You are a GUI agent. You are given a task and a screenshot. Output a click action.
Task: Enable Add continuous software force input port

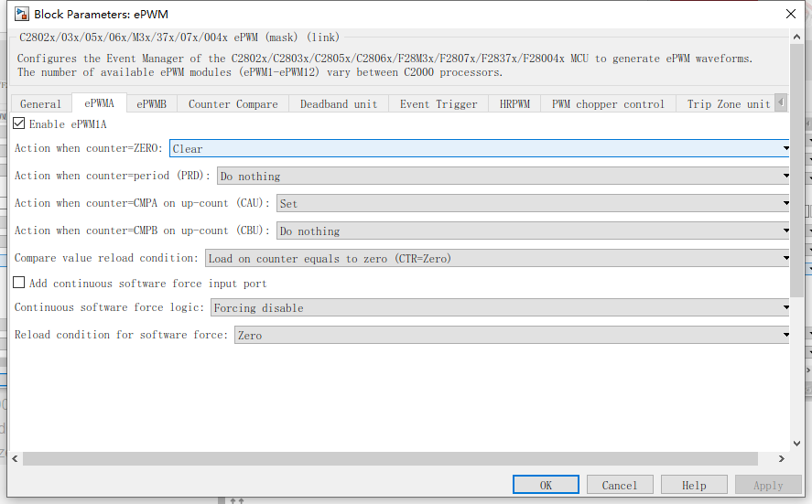tap(19, 283)
